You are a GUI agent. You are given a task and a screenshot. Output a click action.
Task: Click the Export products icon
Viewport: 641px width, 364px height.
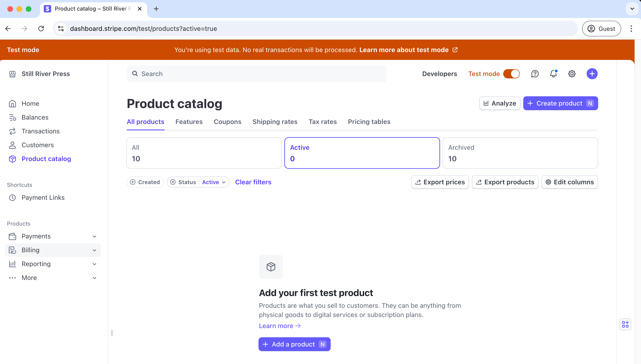tap(479, 182)
